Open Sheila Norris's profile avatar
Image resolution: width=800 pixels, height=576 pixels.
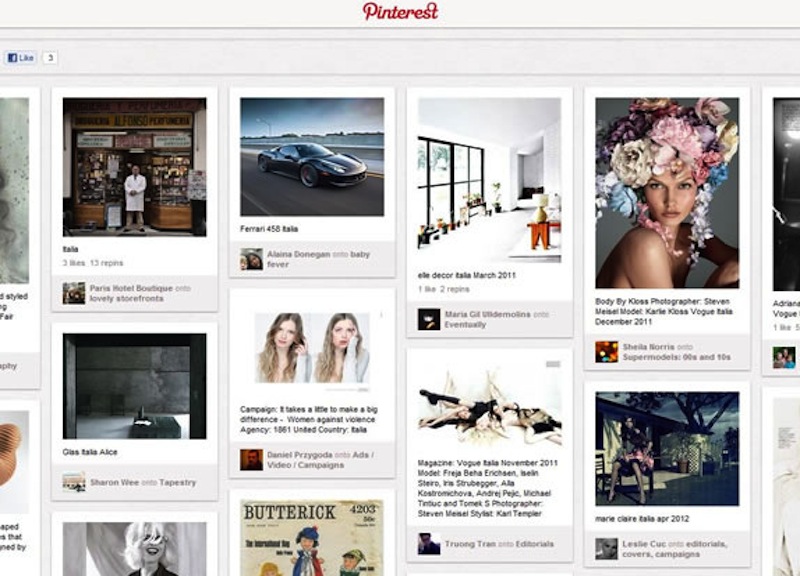[x=607, y=352]
